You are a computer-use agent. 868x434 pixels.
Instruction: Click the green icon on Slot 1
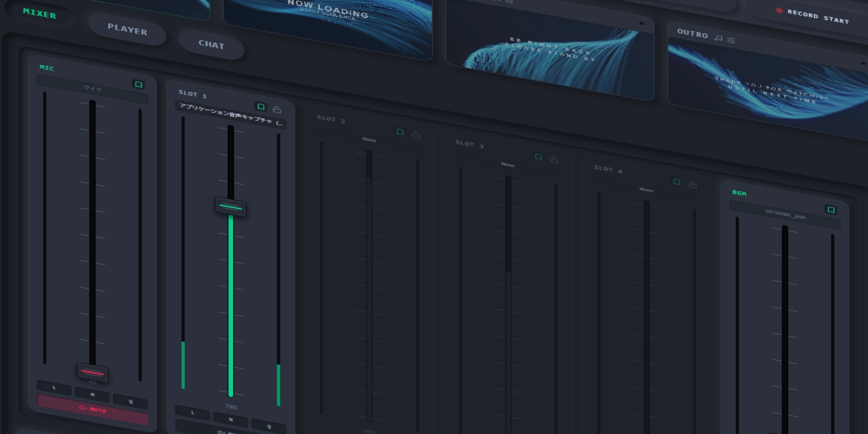click(x=261, y=107)
